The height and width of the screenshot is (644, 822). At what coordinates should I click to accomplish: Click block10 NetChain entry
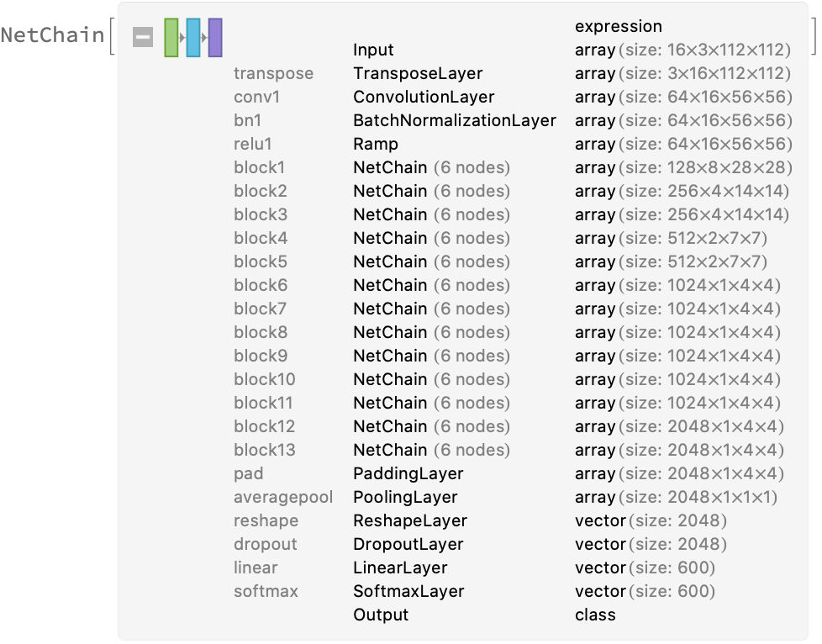tap(431, 380)
